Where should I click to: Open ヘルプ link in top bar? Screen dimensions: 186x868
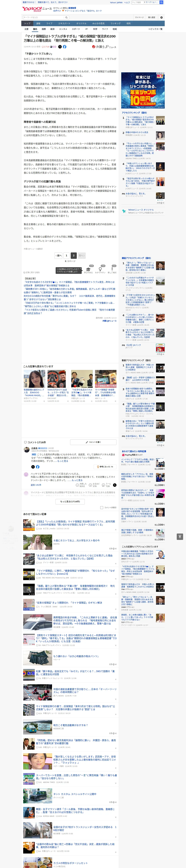[127, 2]
